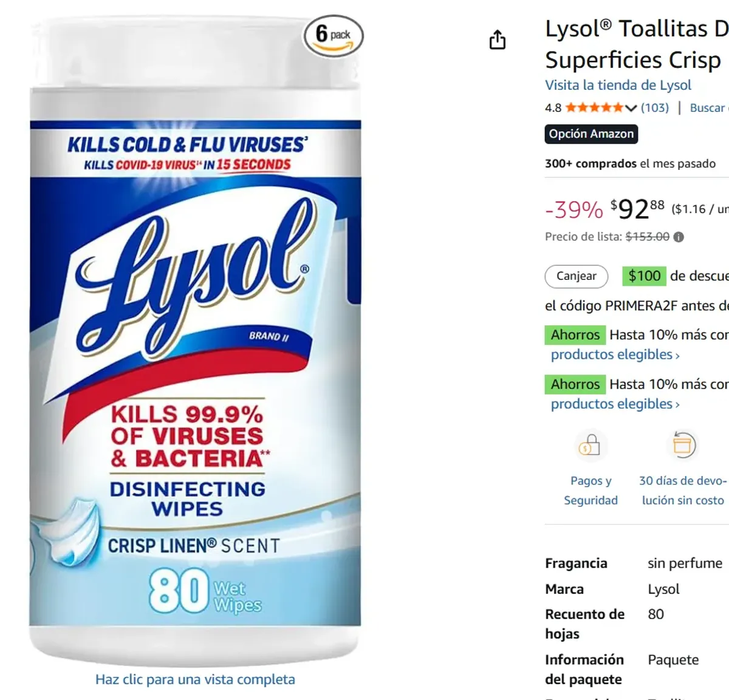Click the Buscar link next to reviews
The height and width of the screenshot is (700, 729).
coord(708,107)
